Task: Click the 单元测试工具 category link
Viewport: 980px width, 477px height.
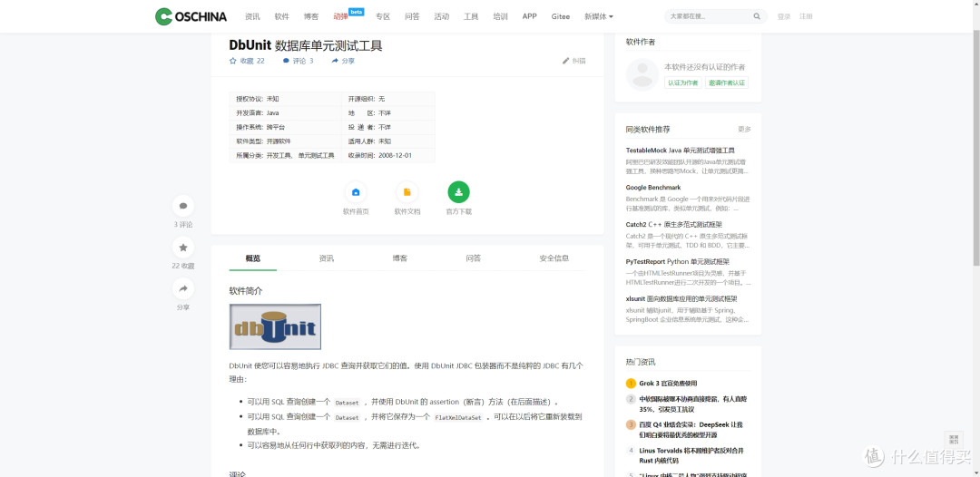Action: pyautogui.click(x=317, y=155)
